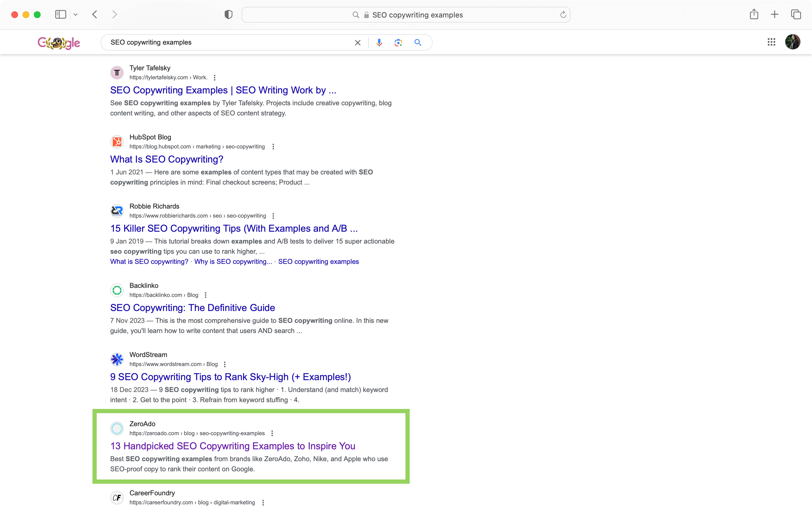
Task: Open 'SEO Copywriting: The Definitive Guide' result
Action: click(x=193, y=308)
